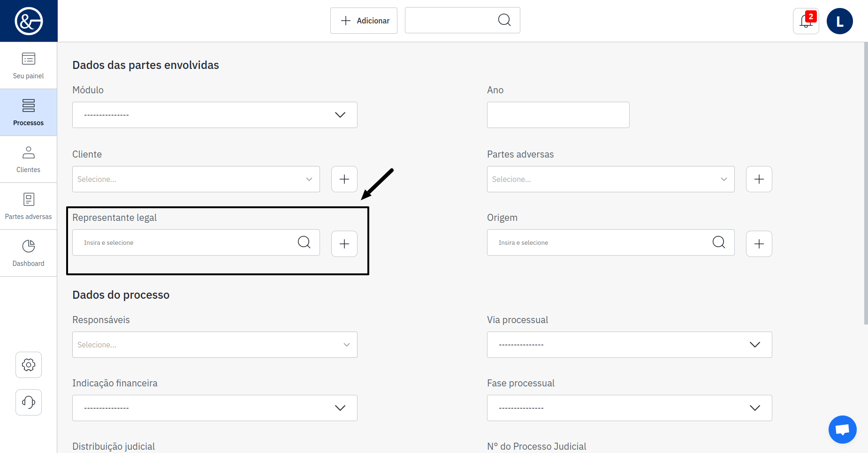Open the Fase processual dropdown

point(629,408)
